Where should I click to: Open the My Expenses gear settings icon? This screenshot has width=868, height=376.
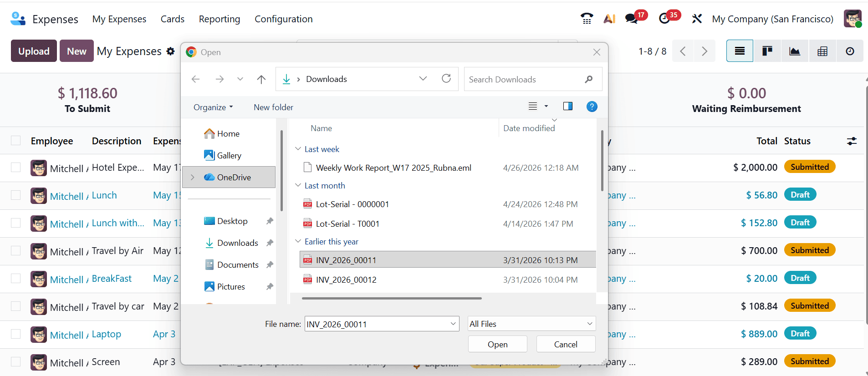[x=170, y=51]
